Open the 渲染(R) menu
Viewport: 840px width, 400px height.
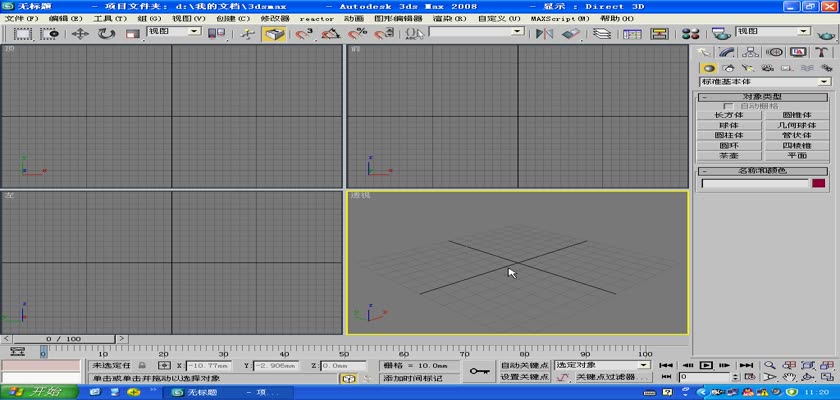[450, 18]
